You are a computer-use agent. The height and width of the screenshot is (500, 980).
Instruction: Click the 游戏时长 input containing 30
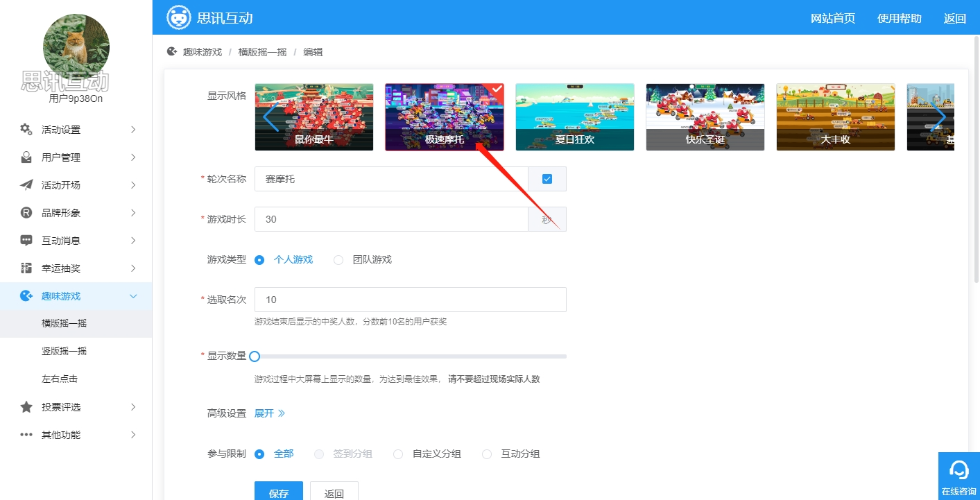(x=391, y=219)
